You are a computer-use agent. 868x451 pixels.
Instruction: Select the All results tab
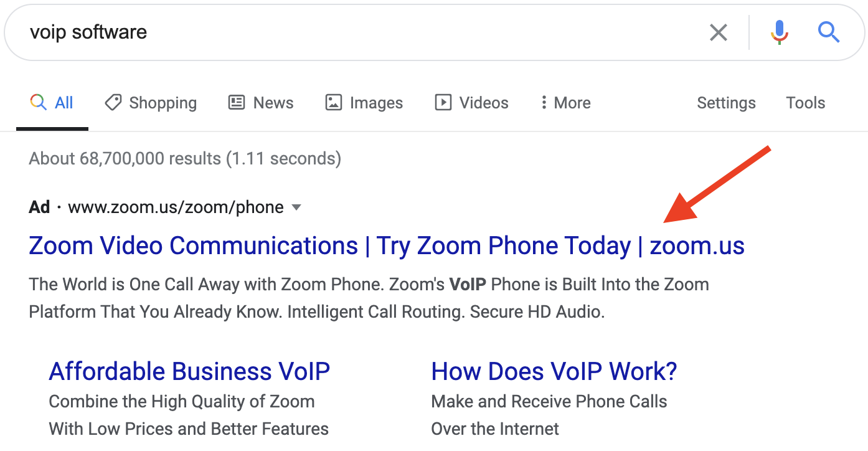(52, 103)
